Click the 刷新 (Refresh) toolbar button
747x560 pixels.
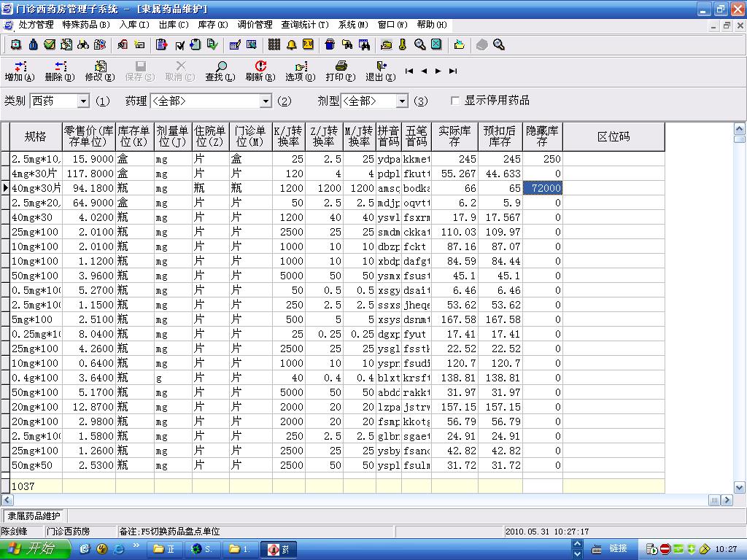point(260,71)
